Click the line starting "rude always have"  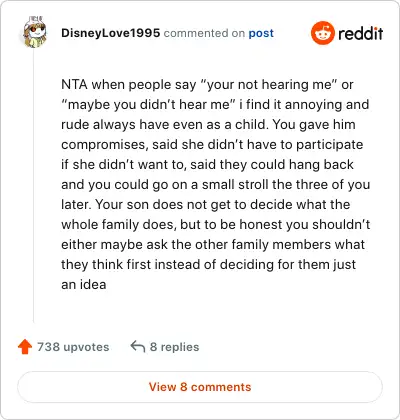[208, 124]
